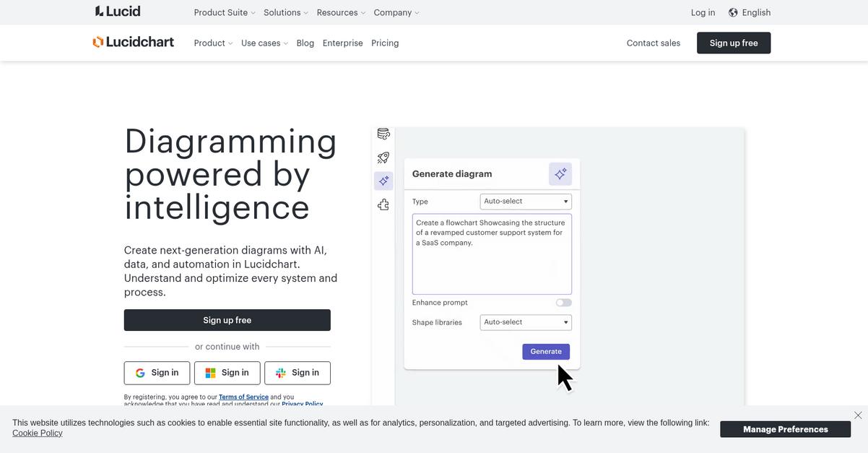Select the puzzle piece integrations icon
This screenshot has width=868, height=453.
[x=383, y=205]
